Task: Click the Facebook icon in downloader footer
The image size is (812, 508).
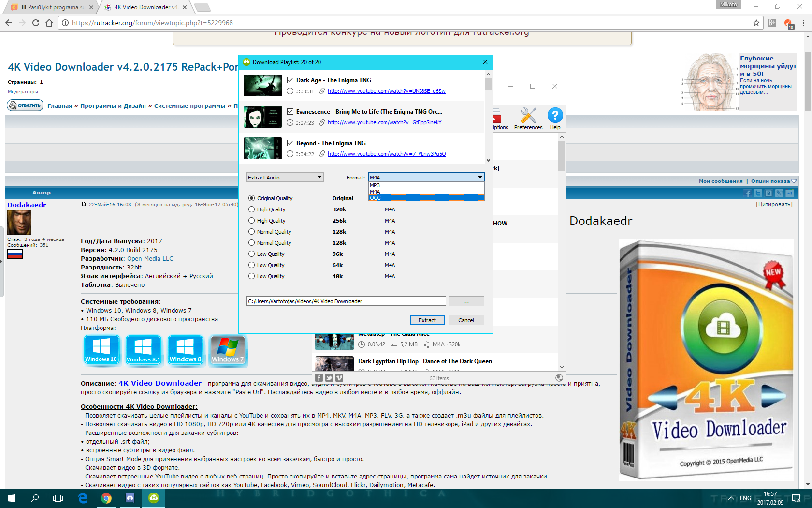Action: (x=319, y=378)
